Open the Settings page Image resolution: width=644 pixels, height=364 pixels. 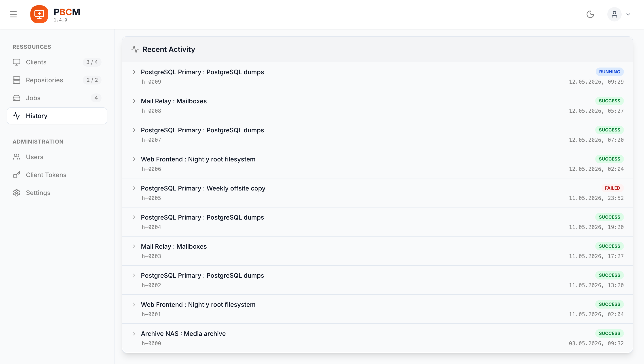(x=57, y=193)
